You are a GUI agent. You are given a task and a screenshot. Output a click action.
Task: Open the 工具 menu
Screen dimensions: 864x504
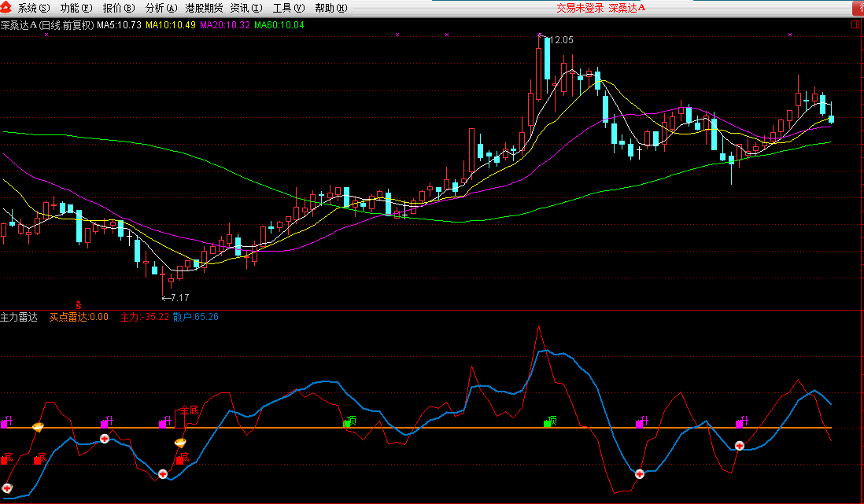click(x=288, y=8)
